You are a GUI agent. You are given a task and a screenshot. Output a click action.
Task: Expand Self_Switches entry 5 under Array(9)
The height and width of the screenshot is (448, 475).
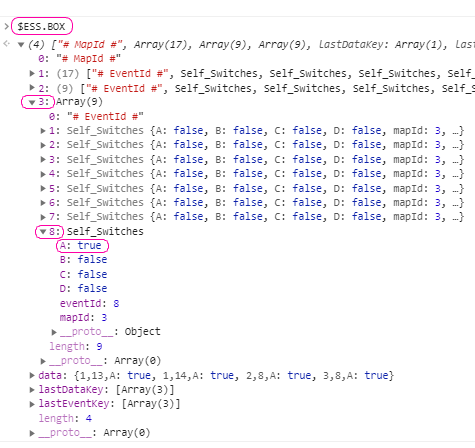(43, 189)
